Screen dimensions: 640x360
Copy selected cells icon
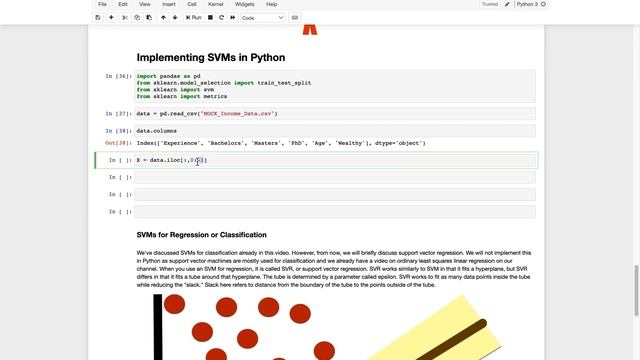(137, 18)
